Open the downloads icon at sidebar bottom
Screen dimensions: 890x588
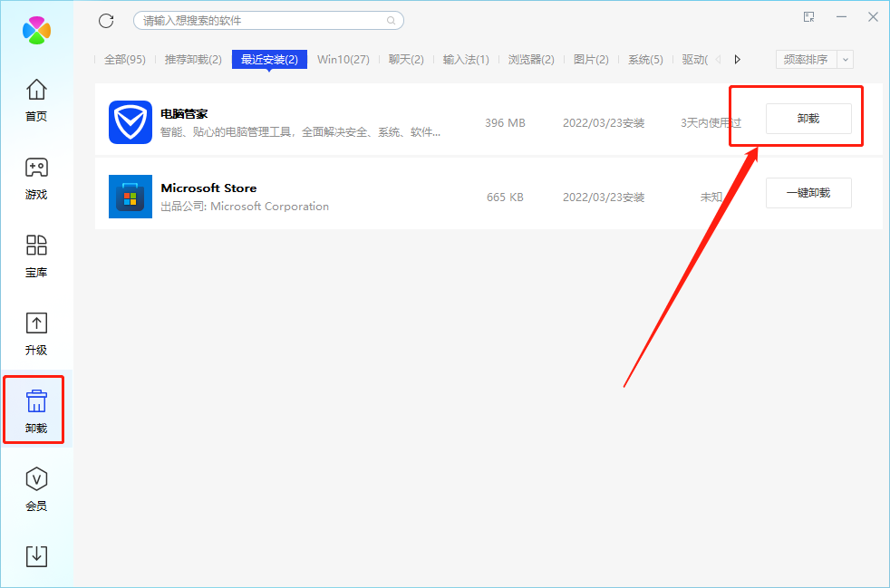pos(36,555)
